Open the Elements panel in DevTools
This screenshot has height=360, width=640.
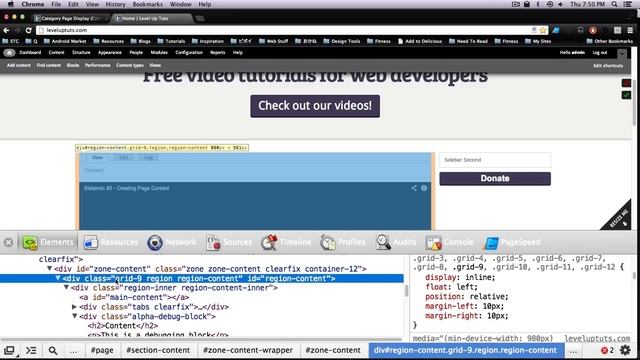48,242
